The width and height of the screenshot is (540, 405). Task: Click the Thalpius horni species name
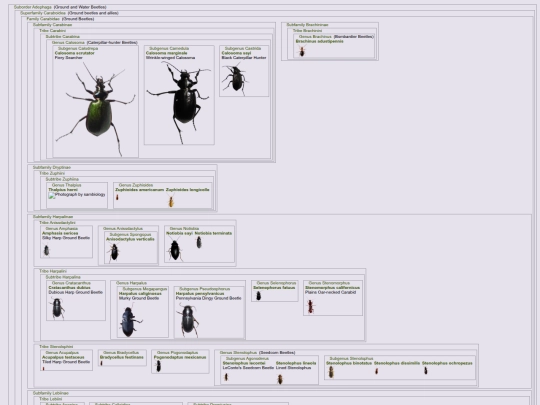63,190
